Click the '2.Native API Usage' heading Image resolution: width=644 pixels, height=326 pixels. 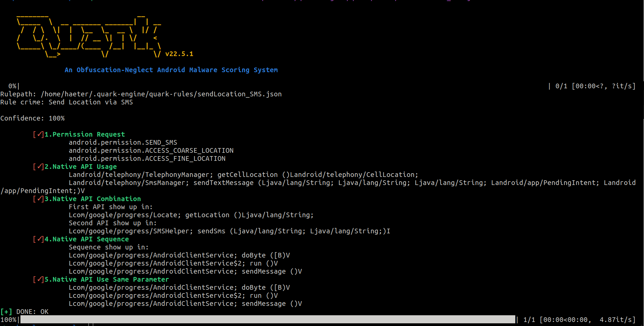[x=81, y=167]
